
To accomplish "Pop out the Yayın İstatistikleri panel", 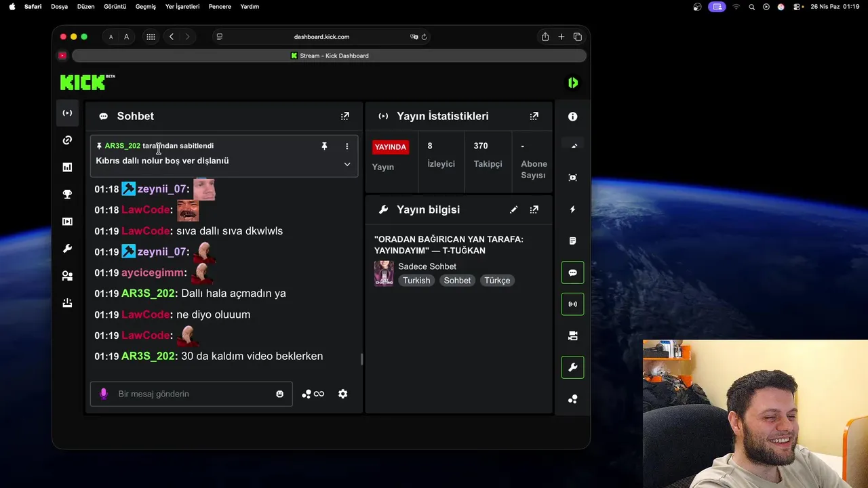I will click(x=534, y=116).
